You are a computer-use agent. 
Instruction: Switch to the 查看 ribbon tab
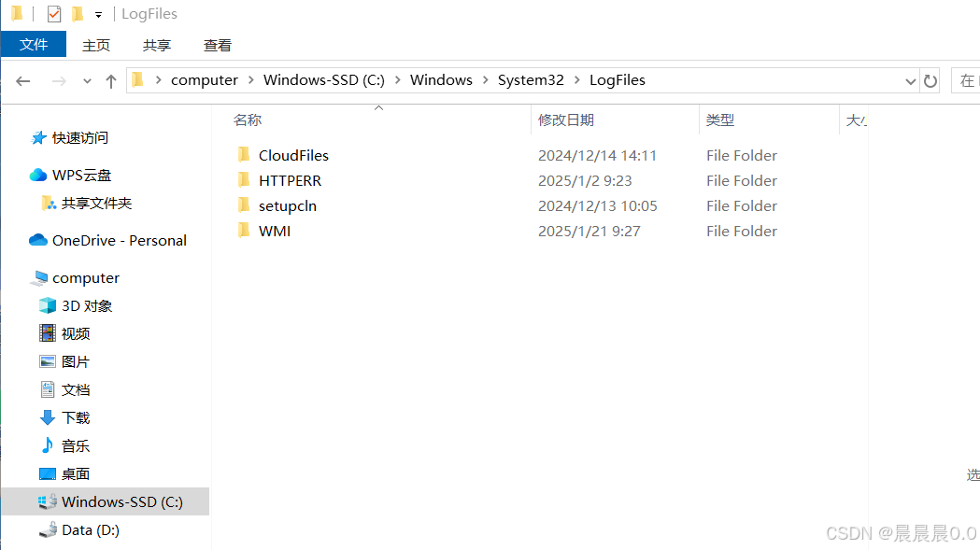click(x=218, y=45)
